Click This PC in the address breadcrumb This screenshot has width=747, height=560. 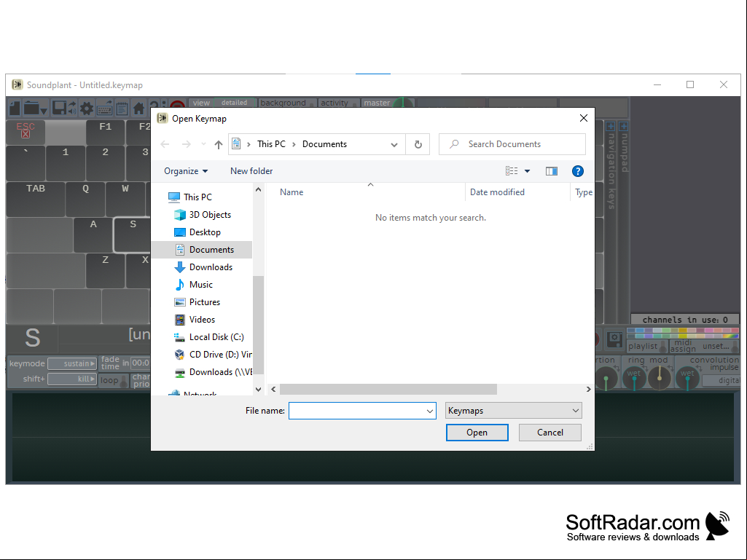pos(271,144)
